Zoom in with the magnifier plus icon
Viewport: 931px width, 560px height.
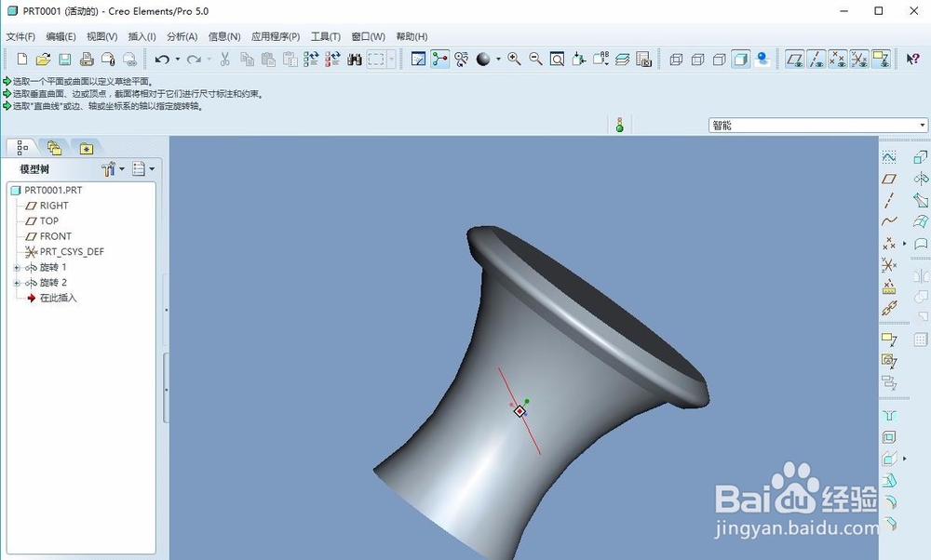(x=514, y=60)
